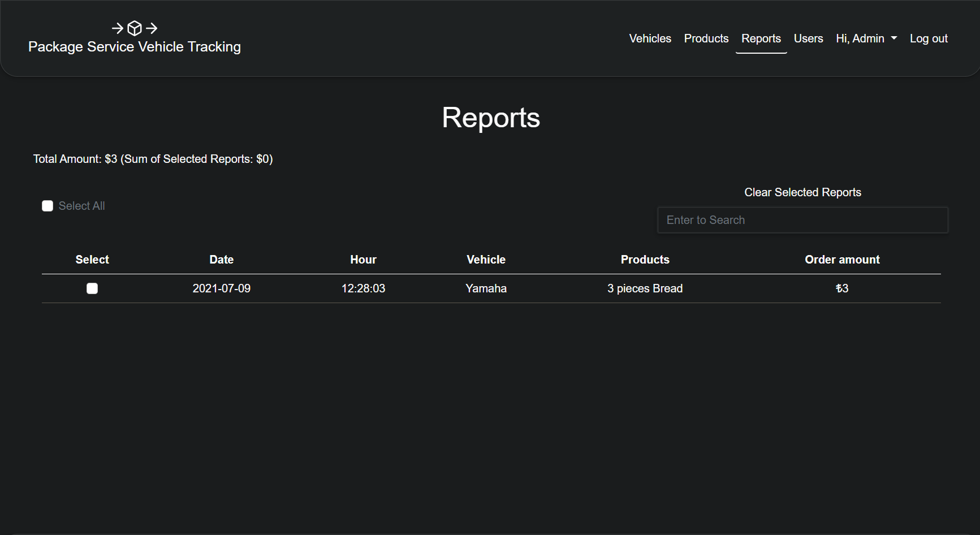Go to the Vehicles page
980x535 pixels.
(650, 38)
